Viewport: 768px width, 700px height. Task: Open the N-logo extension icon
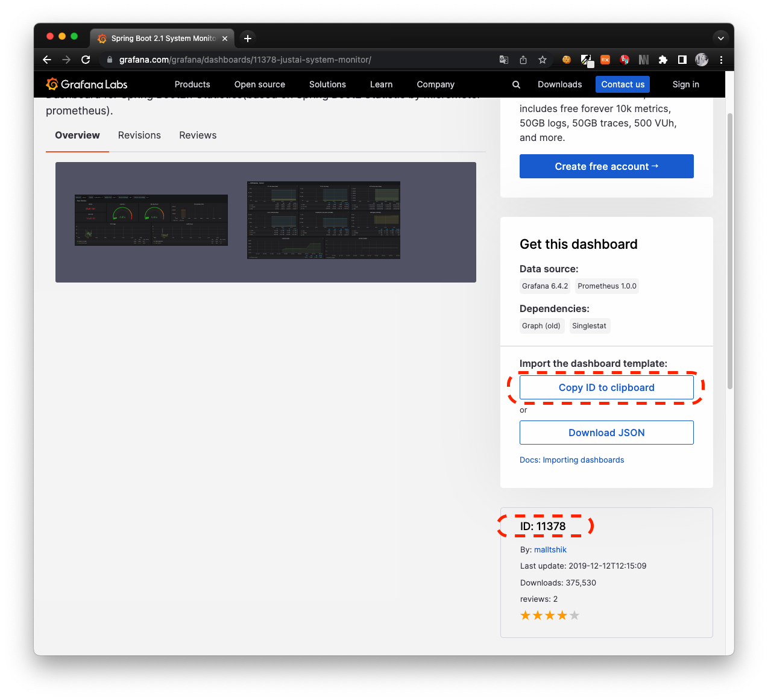(x=644, y=60)
